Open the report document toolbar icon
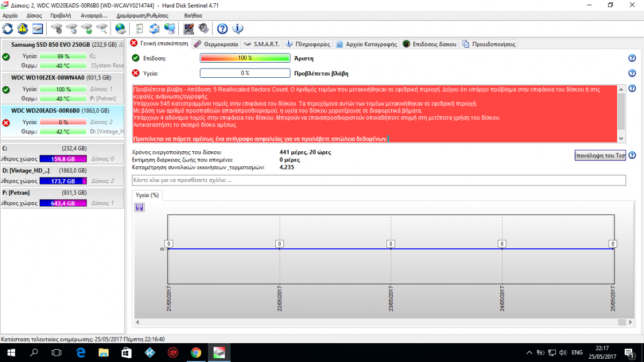 coord(140,28)
